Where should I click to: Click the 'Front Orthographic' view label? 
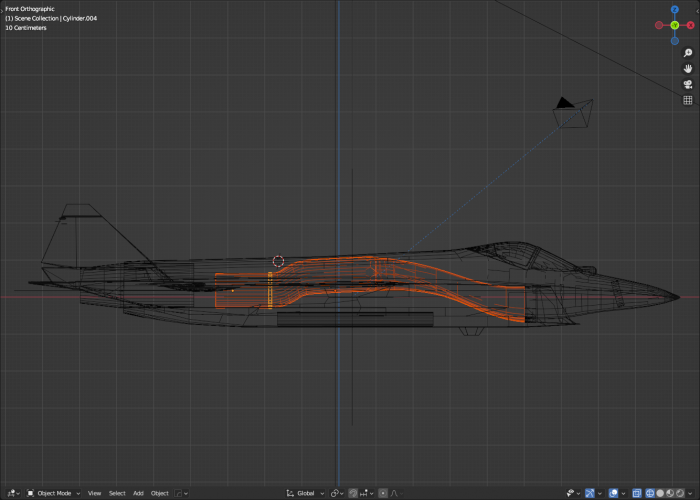(30, 9)
